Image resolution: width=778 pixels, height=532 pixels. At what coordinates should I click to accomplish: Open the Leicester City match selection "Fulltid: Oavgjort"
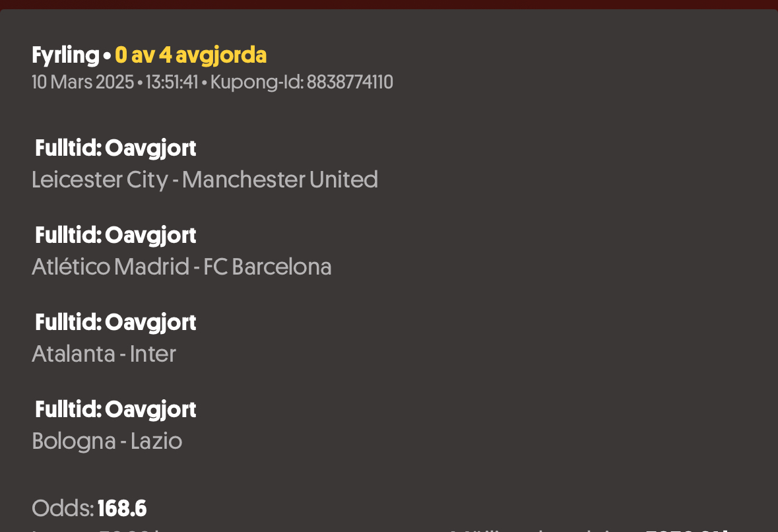coord(115,149)
